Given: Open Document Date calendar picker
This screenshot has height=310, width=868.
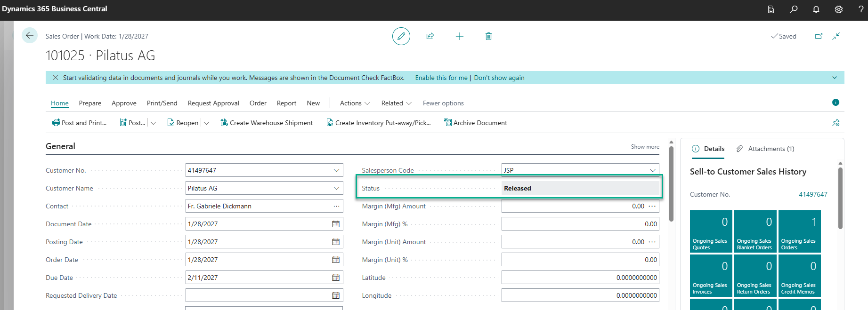Looking at the screenshot, I should tap(336, 224).
